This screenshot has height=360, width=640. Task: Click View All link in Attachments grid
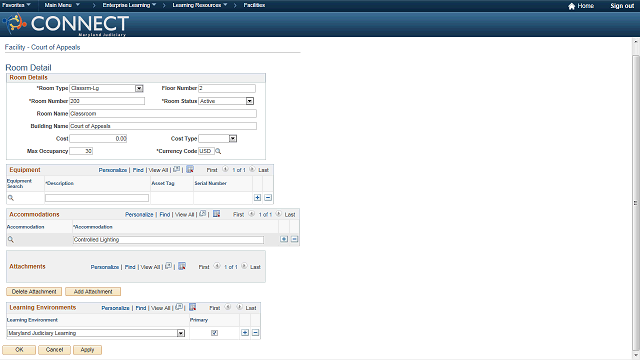[150, 267]
